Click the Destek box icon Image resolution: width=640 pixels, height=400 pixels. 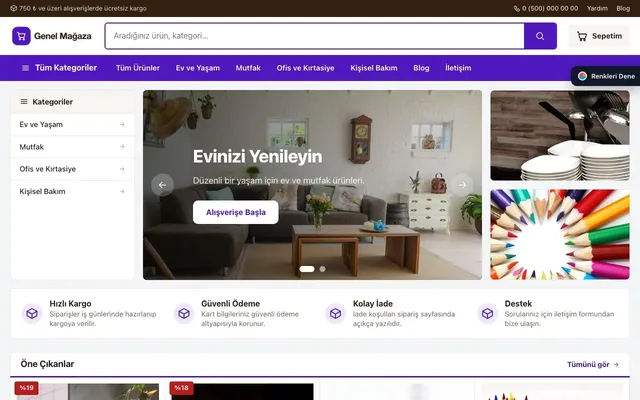(487, 313)
